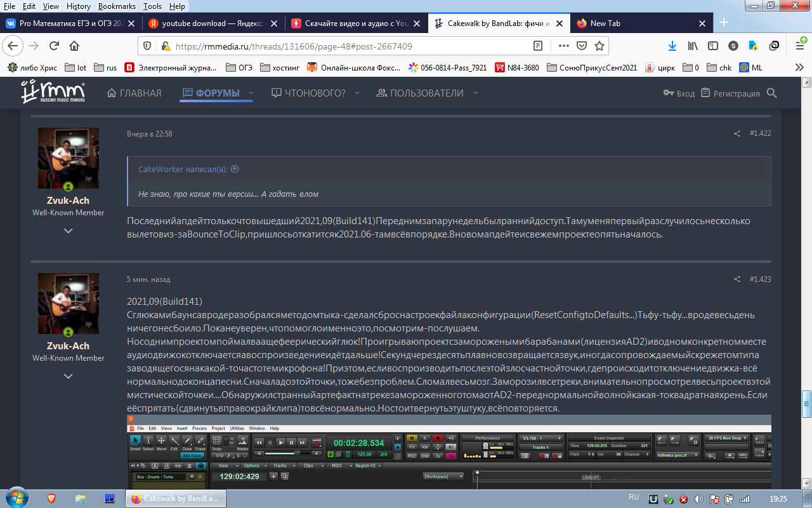Toggle reader view in the address bar
Image resolution: width=812 pixels, height=508 pixels.
(538, 46)
